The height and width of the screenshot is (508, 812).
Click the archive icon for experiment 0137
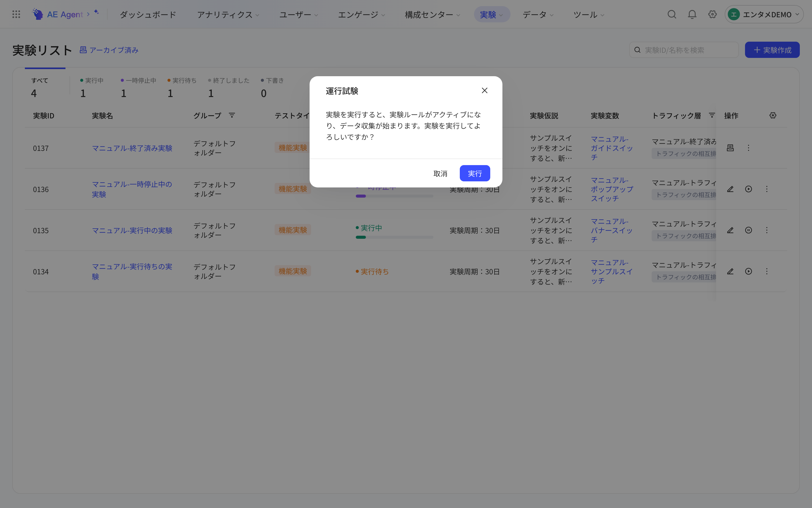pos(730,148)
